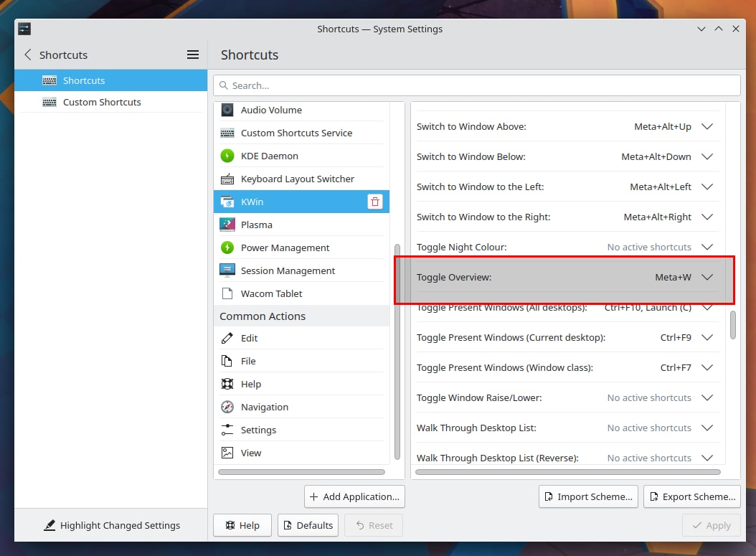Screen dimensions: 756x556
Task: Select Navigation under Common Actions
Action: 301,407
